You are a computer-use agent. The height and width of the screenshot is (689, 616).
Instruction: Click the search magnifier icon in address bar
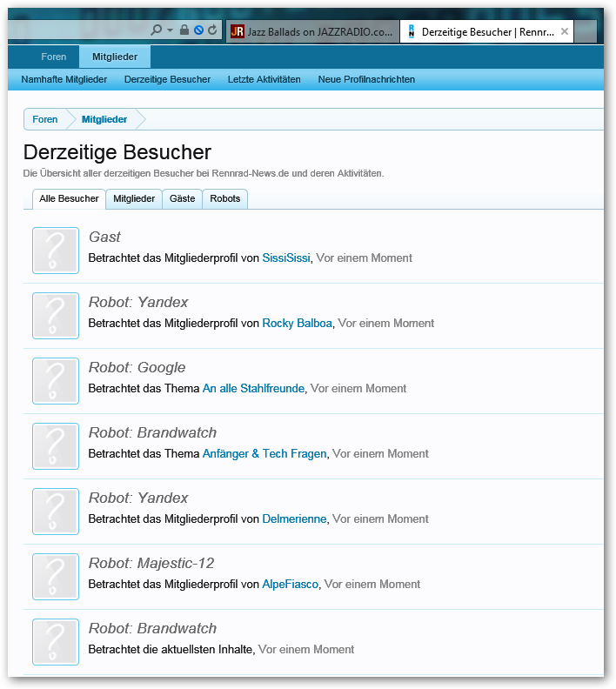[157, 30]
